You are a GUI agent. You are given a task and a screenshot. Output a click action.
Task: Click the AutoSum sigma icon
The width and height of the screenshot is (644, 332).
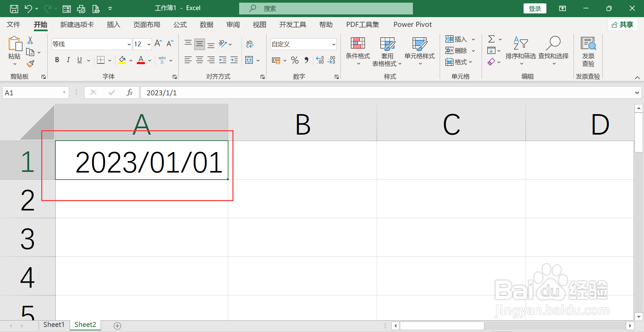coord(491,39)
